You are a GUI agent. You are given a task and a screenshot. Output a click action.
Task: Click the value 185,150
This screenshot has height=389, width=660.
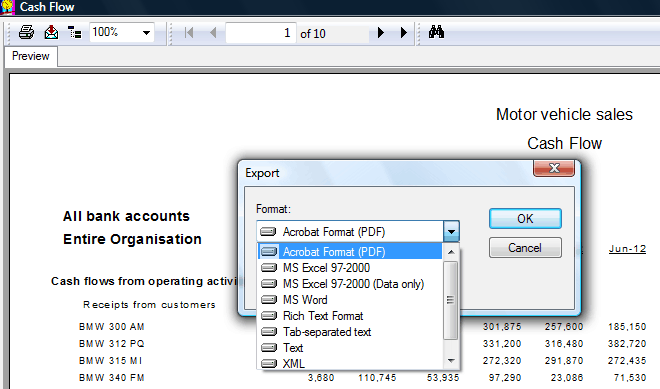(x=627, y=327)
